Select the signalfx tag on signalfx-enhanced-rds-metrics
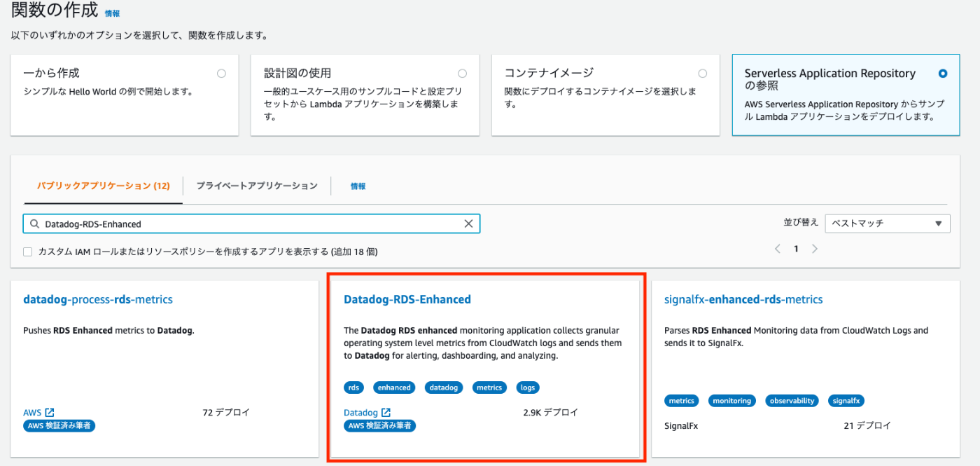Screen dimensions: 980x466 846,400
